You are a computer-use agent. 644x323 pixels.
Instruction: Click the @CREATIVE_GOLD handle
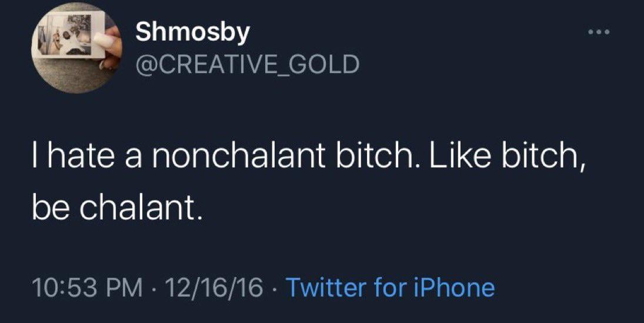tap(247, 64)
